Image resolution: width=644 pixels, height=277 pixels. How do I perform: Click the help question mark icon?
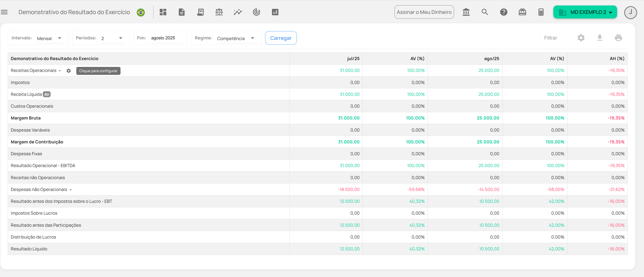click(x=503, y=12)
